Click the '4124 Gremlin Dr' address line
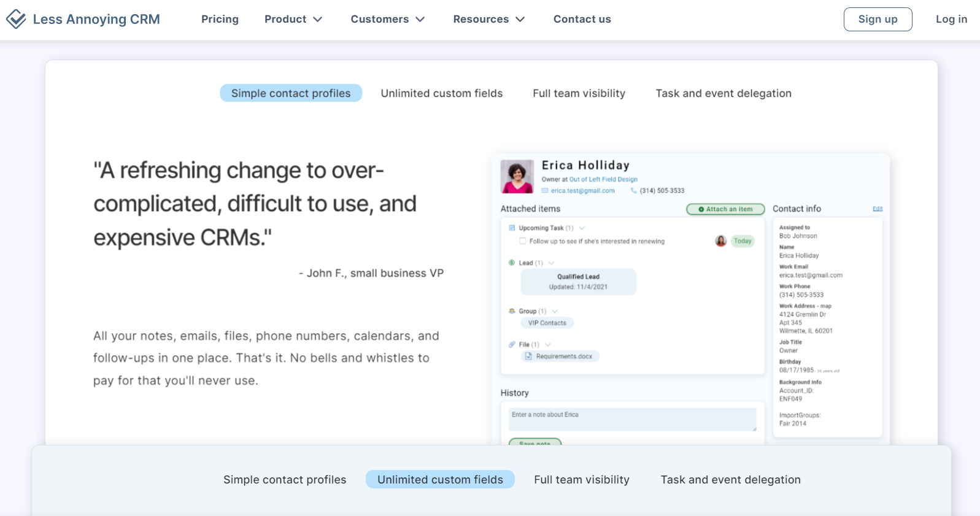Image resolution: width=980 pixels, height=516 pixels. [803, 314]
